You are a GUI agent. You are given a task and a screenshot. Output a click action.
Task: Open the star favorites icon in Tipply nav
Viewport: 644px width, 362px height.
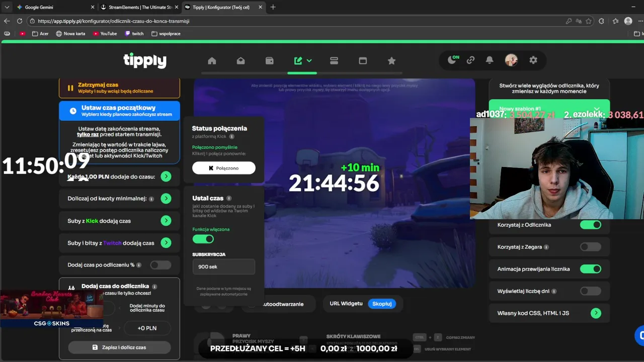(x=391, y=61)
